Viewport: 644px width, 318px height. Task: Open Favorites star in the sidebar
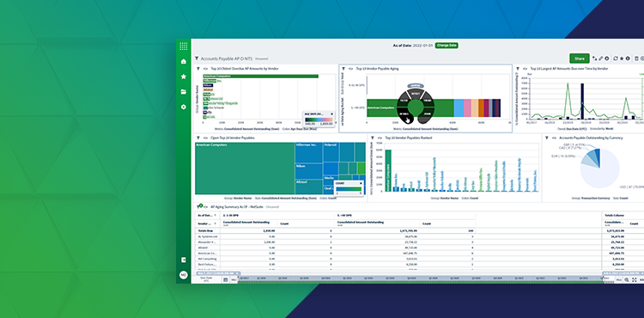(184, 76)
